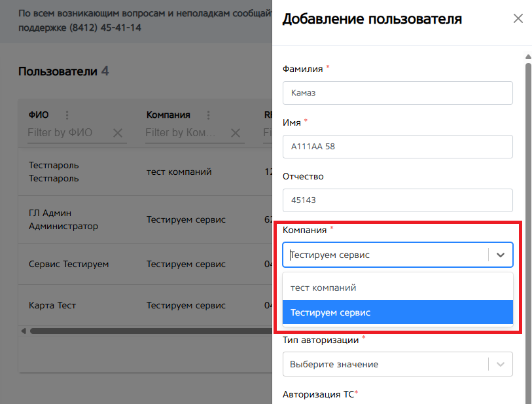
Task: Click the Filter by ФИО input
Action: tap(69, 132)
